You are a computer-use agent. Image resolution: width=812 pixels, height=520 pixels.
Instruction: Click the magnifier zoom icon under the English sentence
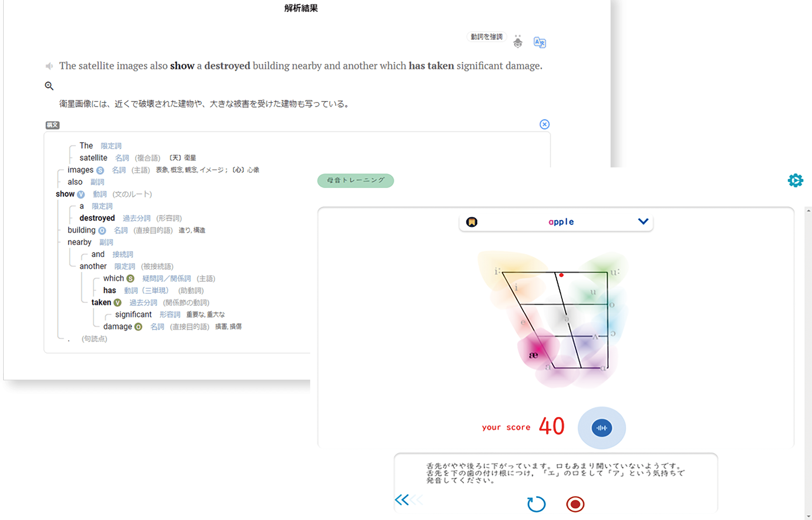(x=50, y=86)
